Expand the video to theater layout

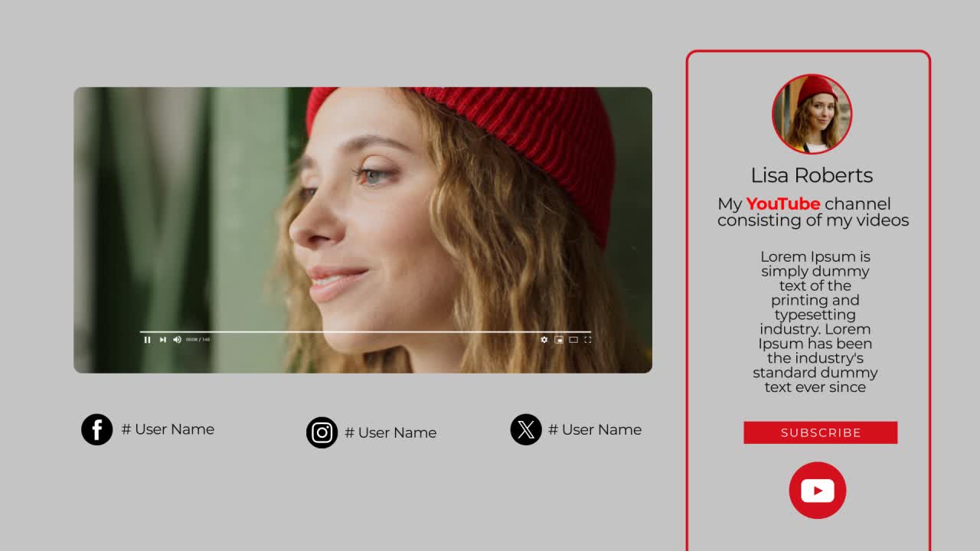click(x=573, y=339)
